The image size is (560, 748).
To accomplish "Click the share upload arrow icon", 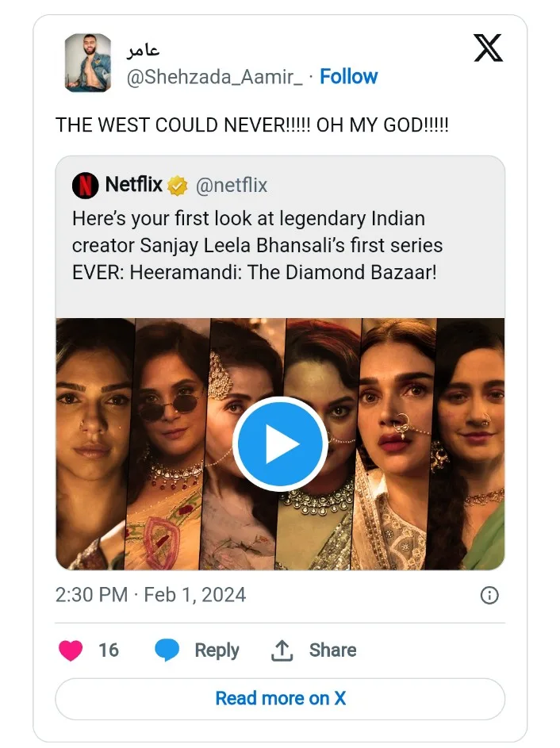I will (x=282, y=650).
